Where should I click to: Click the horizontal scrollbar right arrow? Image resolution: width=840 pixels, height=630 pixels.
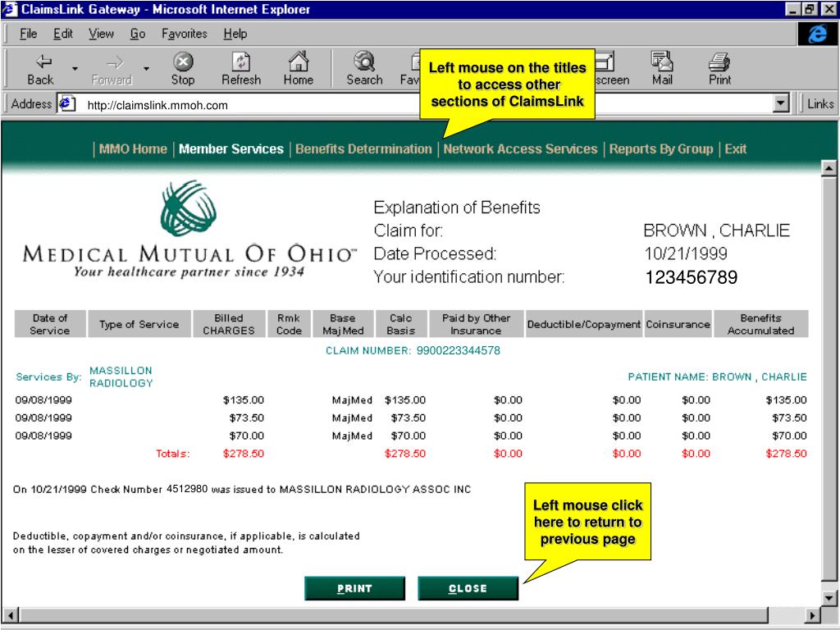[x=813, y=615]
